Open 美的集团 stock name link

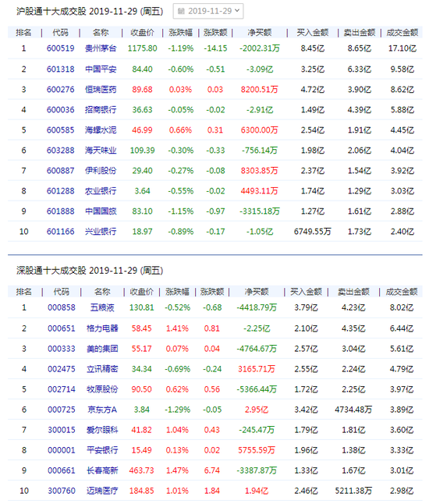click(x=102, y=349)
